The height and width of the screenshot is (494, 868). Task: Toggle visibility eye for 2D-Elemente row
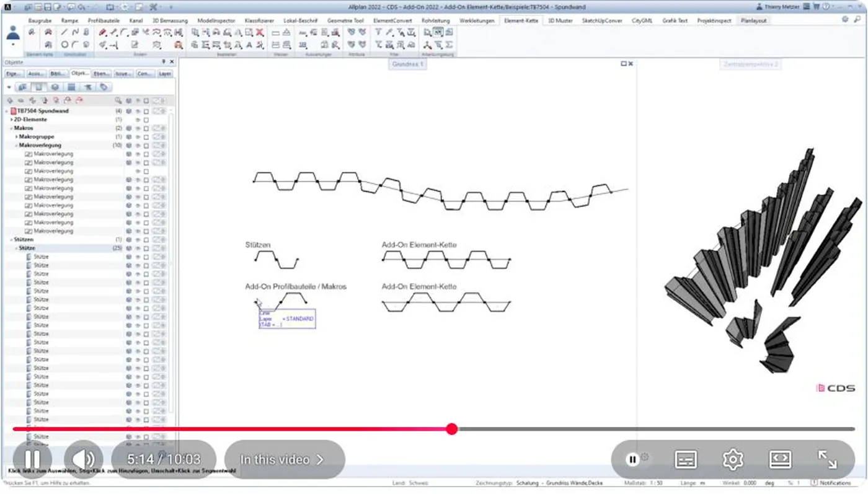(138, 120)
